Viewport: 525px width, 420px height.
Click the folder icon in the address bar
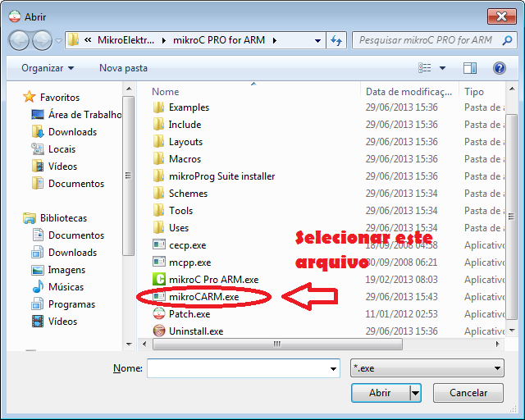pyautogui.click(x=73, y=40)
